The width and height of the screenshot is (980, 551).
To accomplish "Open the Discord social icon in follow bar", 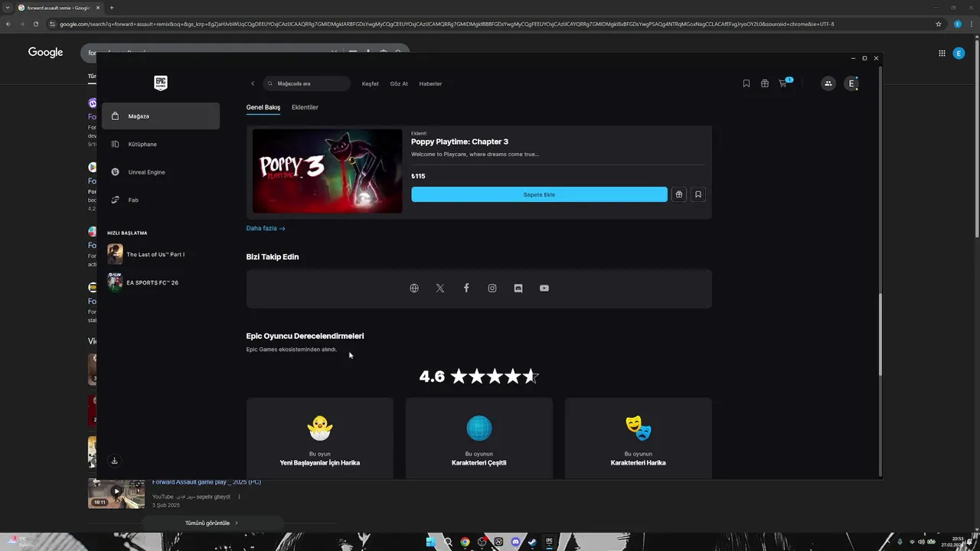I will (x=518, y=289).
